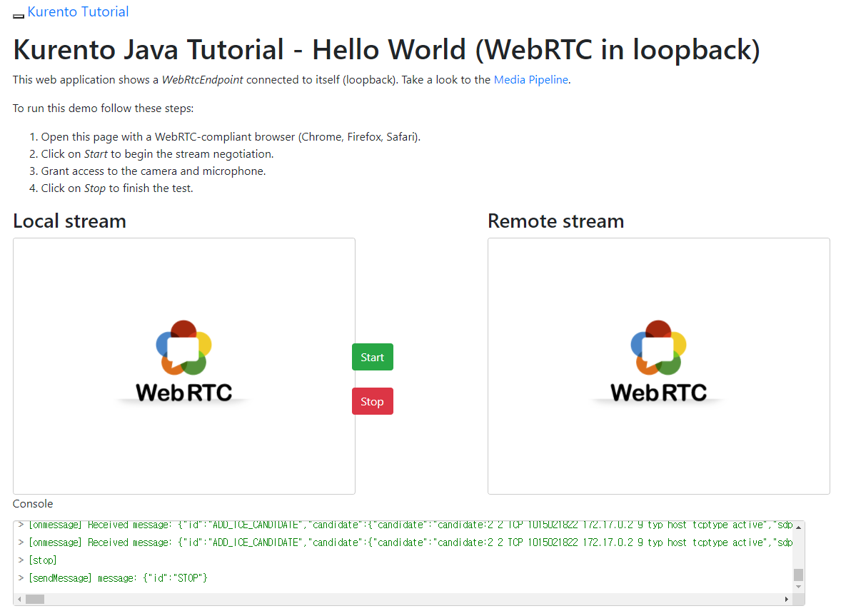The image size is (841, 616).
Task: Click the red Stop button
Action: 372,401
